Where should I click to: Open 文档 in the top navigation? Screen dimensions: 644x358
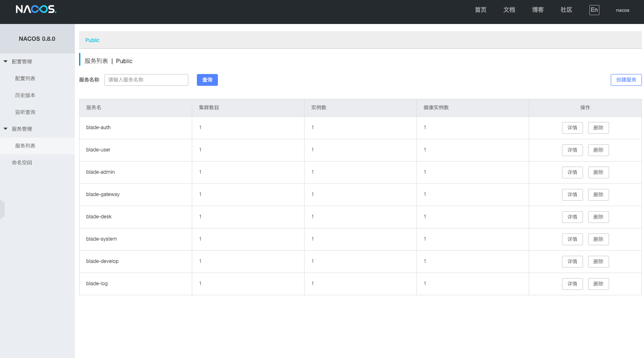(509, 10)
